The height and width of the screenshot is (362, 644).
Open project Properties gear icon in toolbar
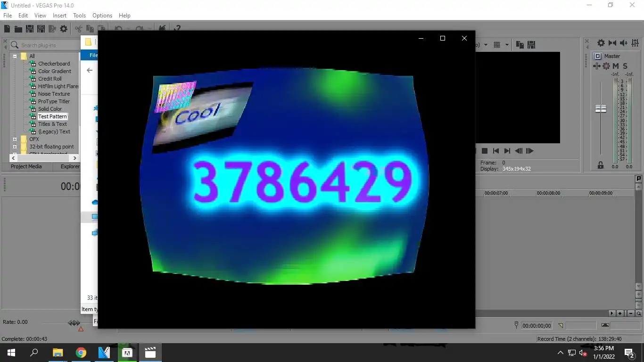coord(64,29)
